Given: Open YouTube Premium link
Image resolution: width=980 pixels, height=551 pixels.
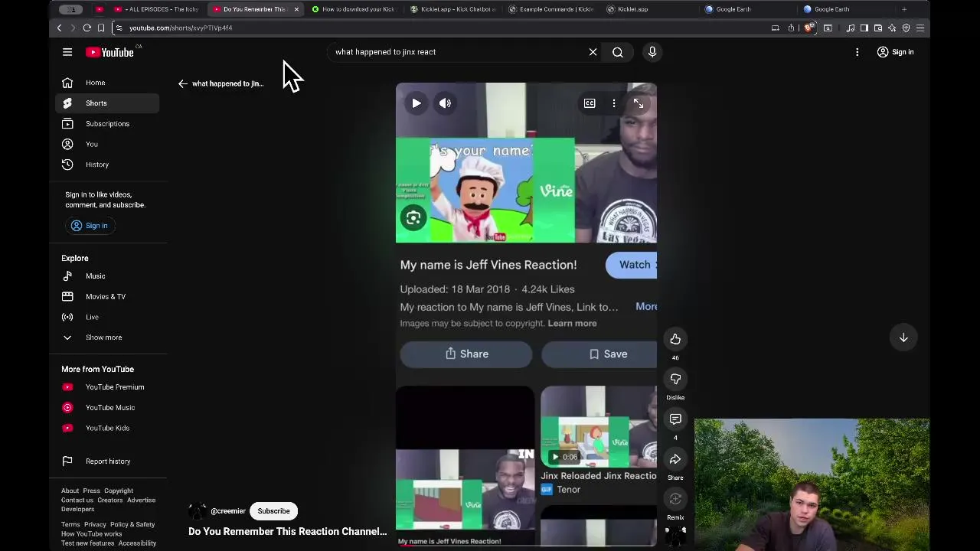Looking at the screenshot, I should pyautogui.click(x=107, y=387).
